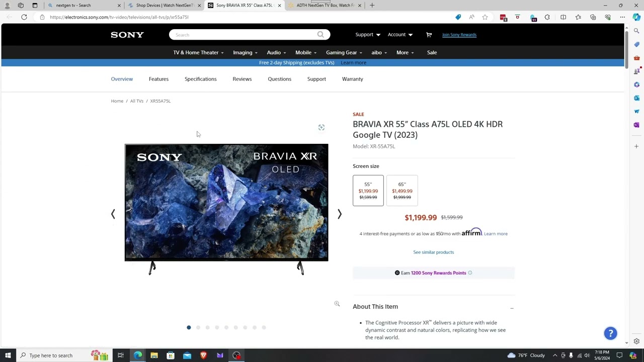Switch to Reviews product tab
This screenshot has width=644, height=362.
click(242, 79)
